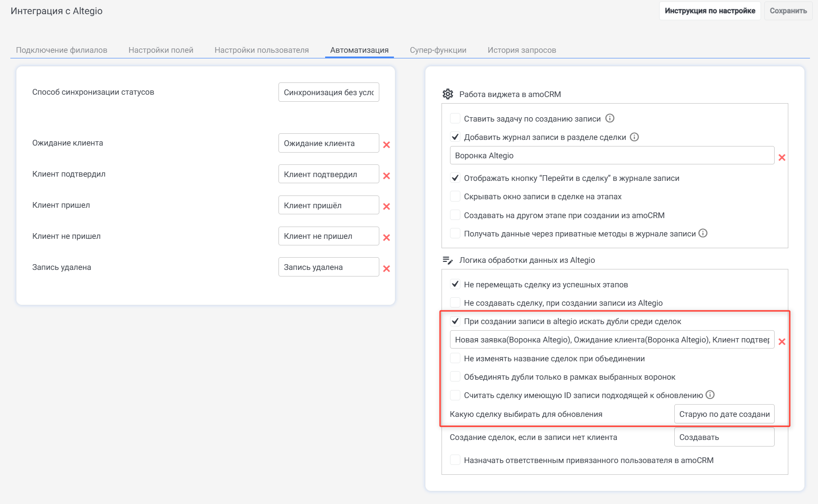Toggle Отображать кнопку Перейти в сделку

455,178
